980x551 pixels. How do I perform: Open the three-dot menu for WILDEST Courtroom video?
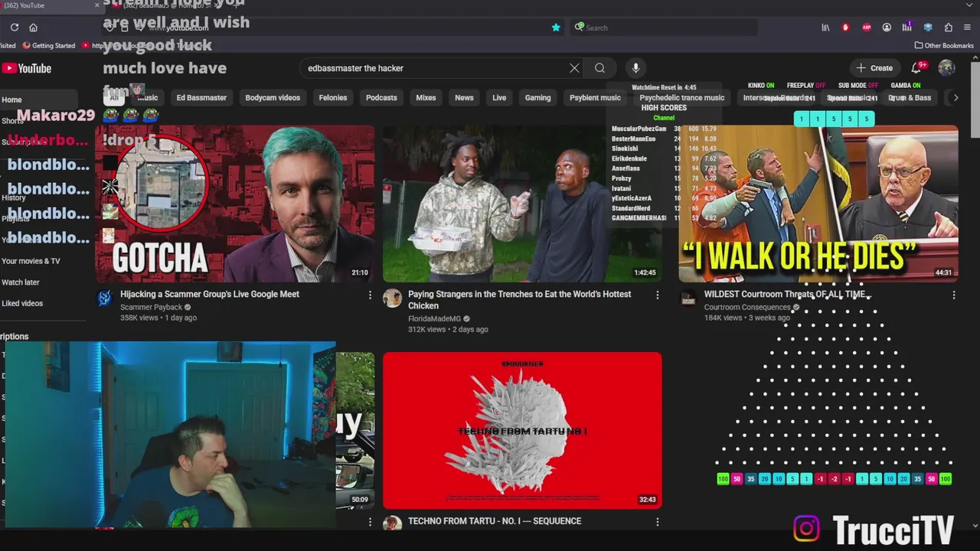(x=953, y=295)
